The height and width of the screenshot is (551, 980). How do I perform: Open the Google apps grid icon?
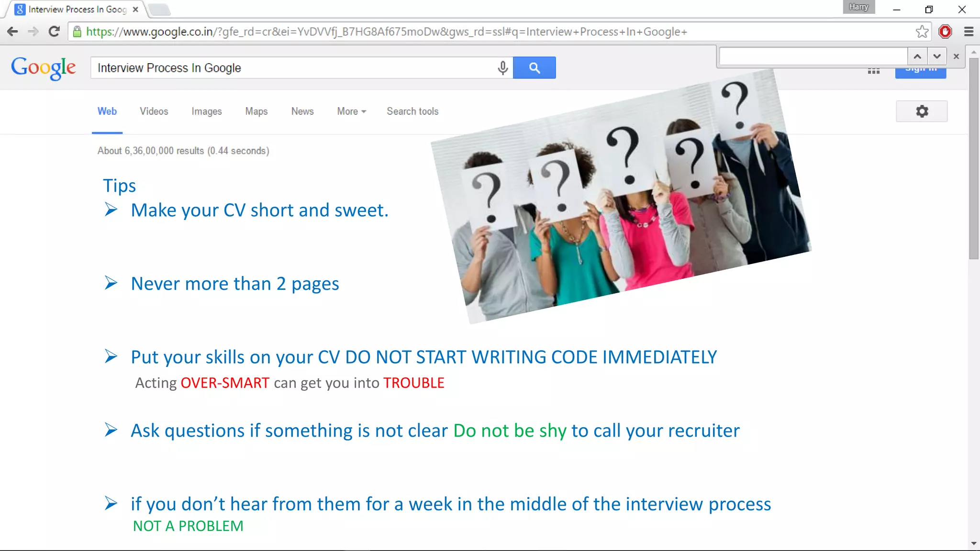coord(874,71)
